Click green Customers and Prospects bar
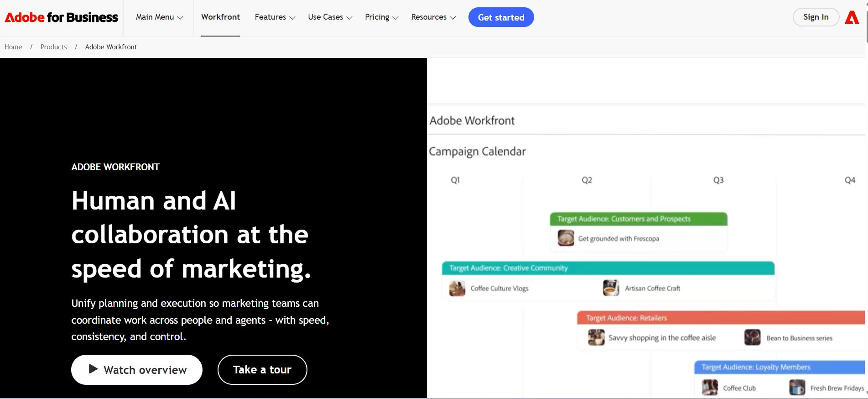Viewport: 868px width, 399px height. click(639, 219)
